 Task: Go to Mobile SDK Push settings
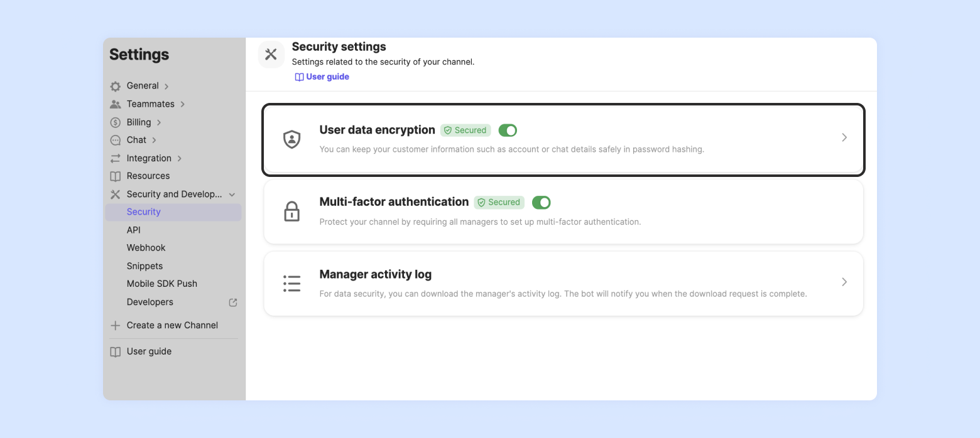click(162, 284)
